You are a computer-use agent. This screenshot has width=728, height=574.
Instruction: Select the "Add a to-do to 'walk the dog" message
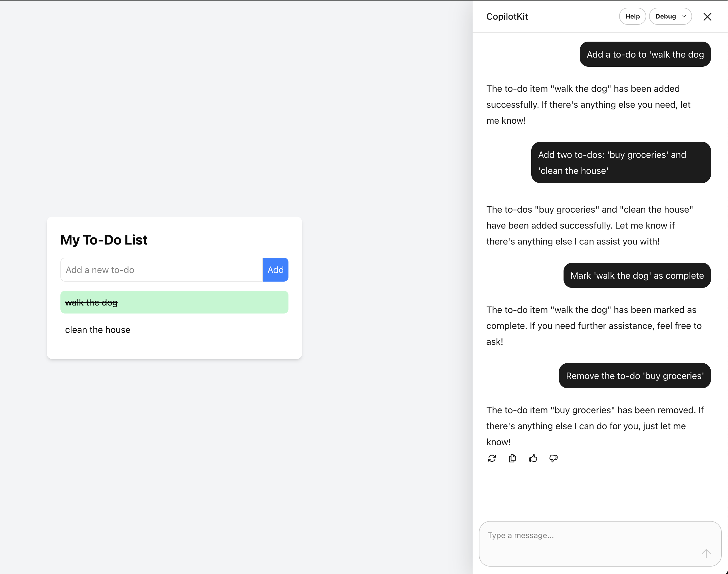[645, 54]
